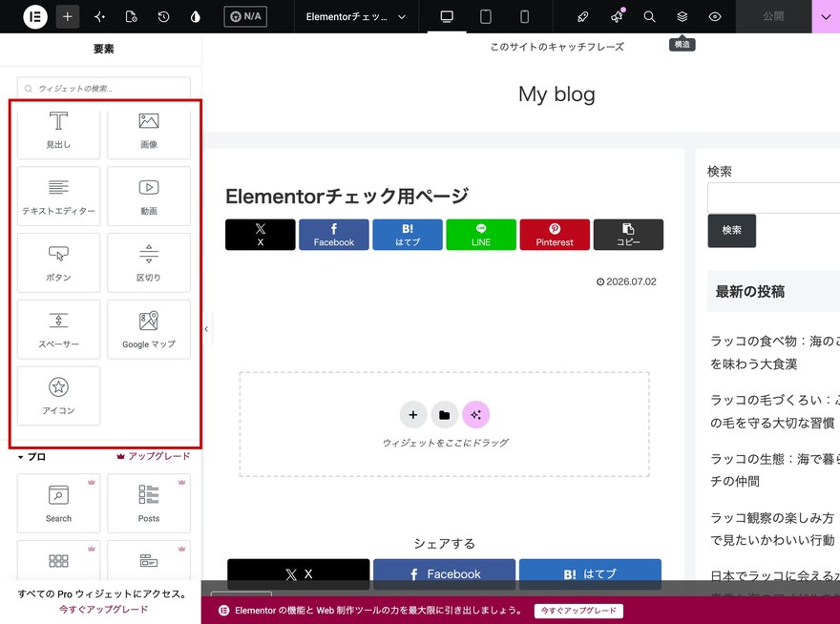Click the 検索 sidebar button
Viewport: 840px width, 624px height.
pyautogui.click(x=732, y=231)
